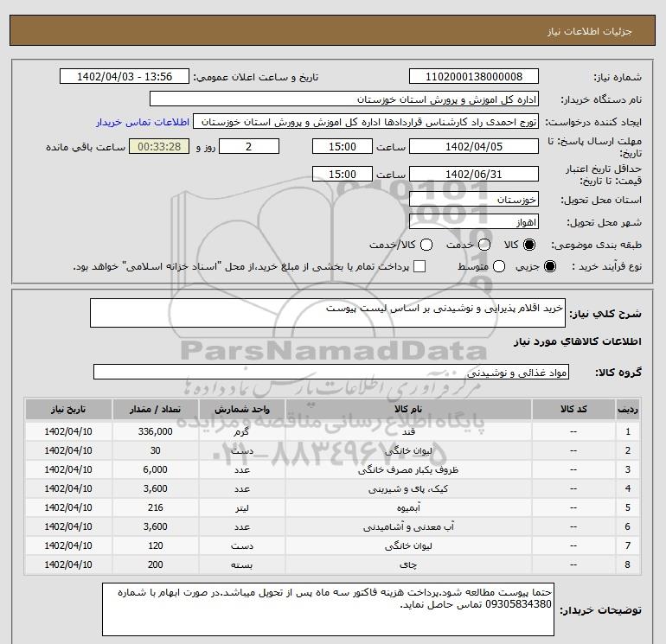Click the response deadline date 1402/04/05

click(x=474, y=146)
